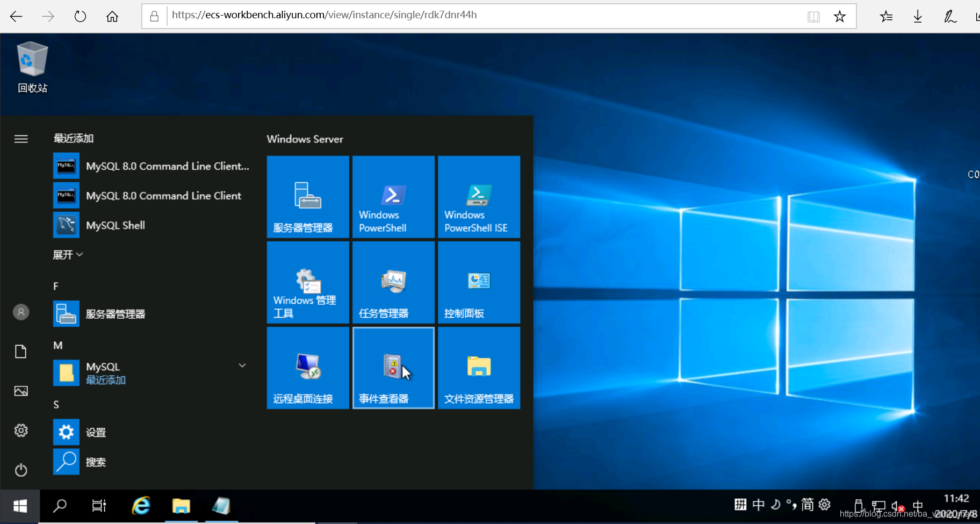Open 搜索 from the app list

click(152, 462)
